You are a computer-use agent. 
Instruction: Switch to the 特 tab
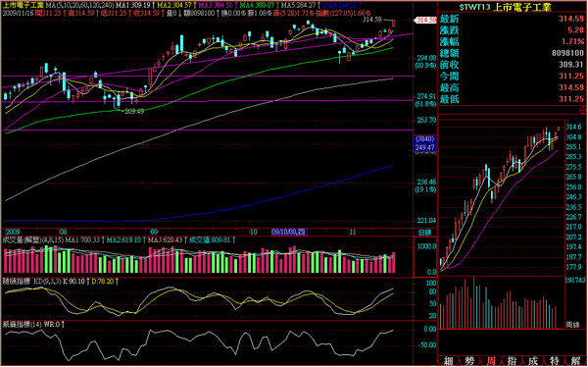tap(555, 361)
